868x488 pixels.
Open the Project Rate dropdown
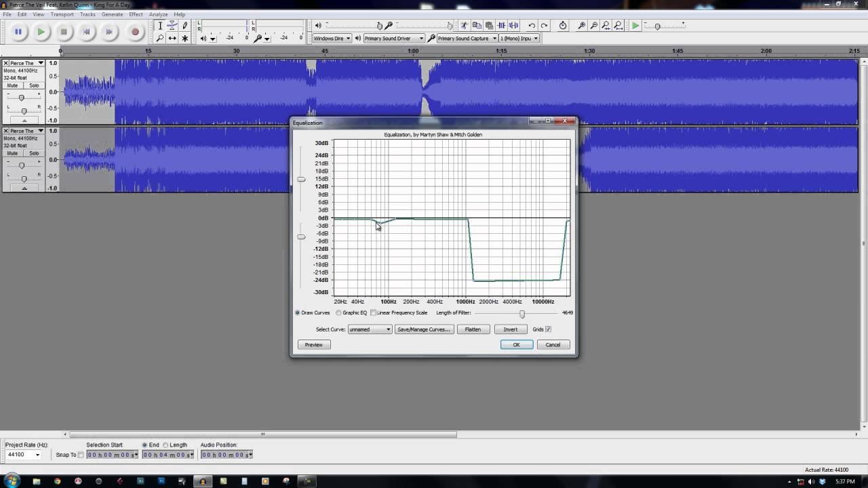click(x=37, y=455)
